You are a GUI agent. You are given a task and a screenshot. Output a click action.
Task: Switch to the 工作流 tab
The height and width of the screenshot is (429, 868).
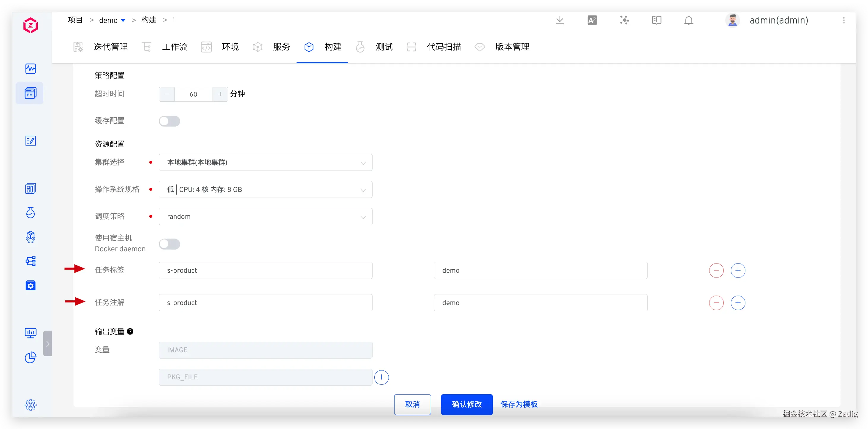coord(174,47)
